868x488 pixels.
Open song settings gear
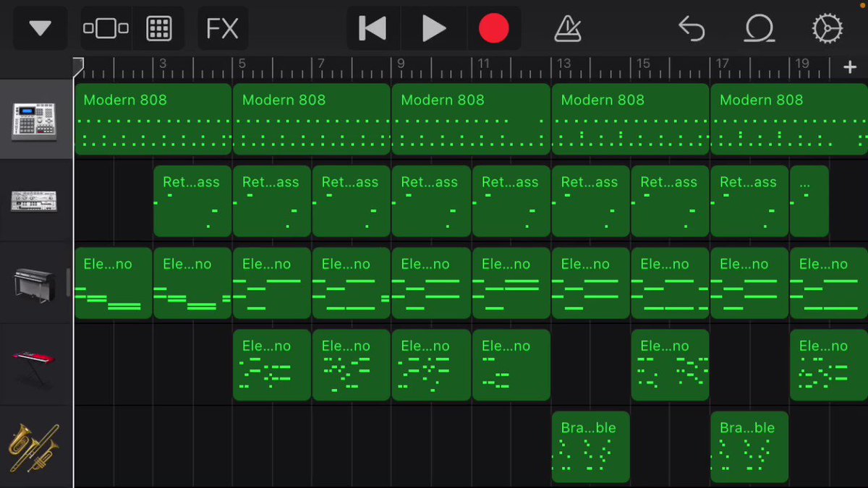(827, 28)
